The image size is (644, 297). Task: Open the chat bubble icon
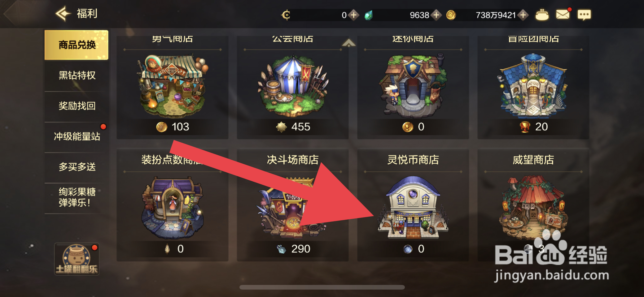pyautogui.click(x=584, y=15)
